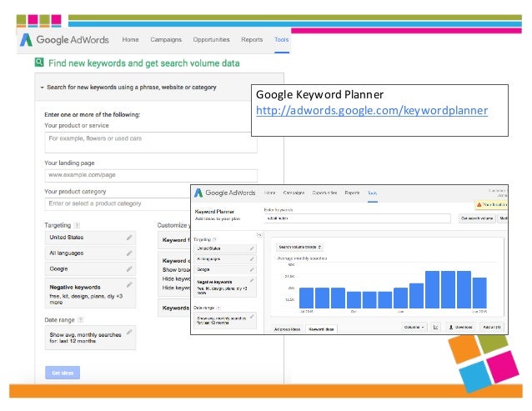Open Opportunities tab in large AdWords header
Screen dimensions: 532x411
click(x=211, y=40)
